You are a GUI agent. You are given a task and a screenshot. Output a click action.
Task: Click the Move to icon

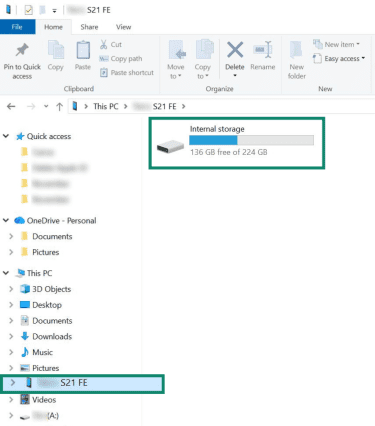(176, 50)
